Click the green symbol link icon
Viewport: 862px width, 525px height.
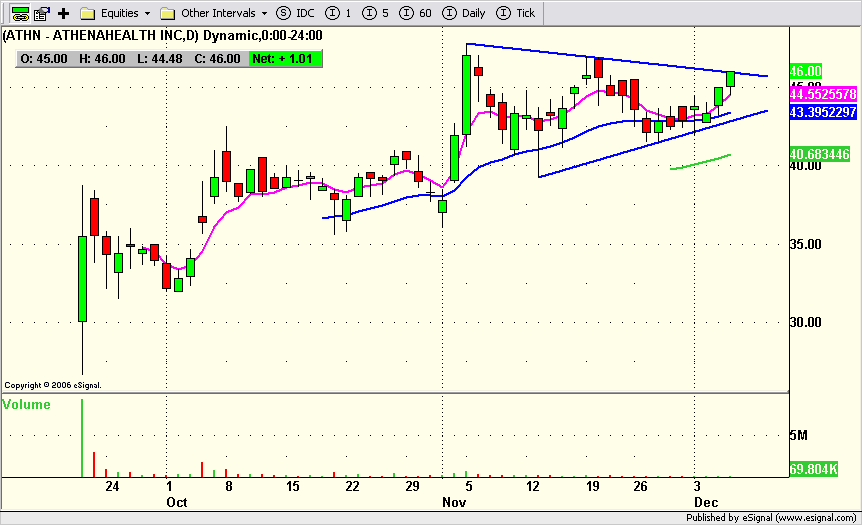20,13
